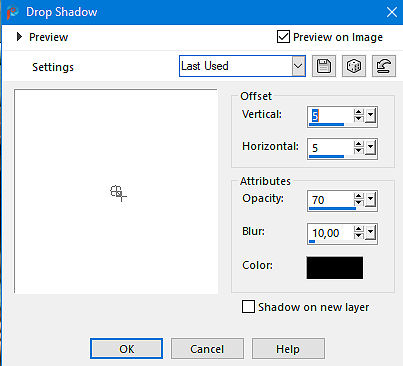Open the Vertical offset slider dropdown
Image resolution: width=403 pixels, height=366 pixels.
(370, 116)
